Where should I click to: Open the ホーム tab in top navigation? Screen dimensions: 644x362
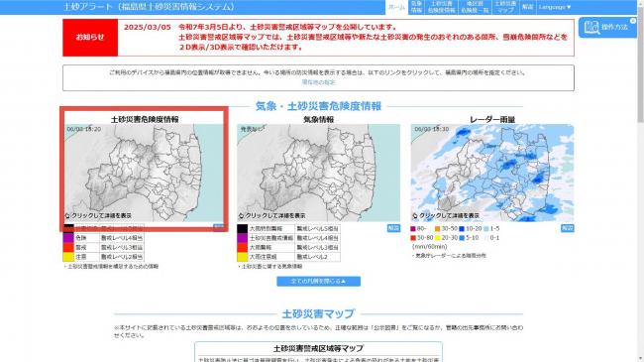click(396, 7)
